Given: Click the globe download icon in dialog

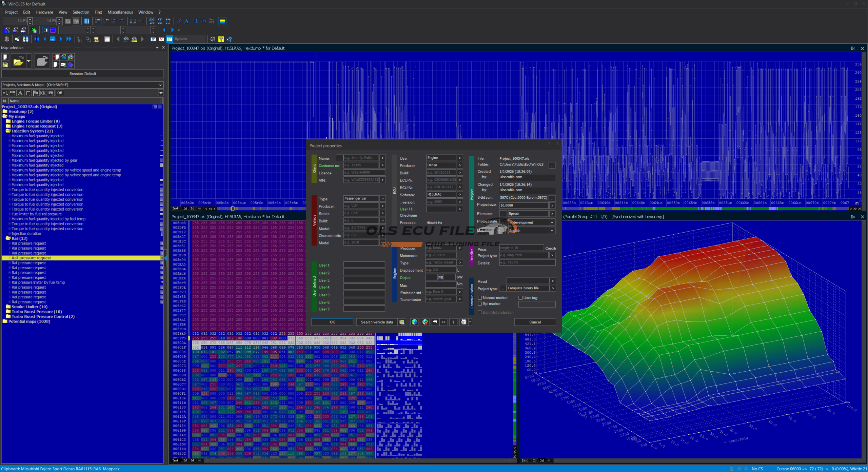Looking at the screenshot, I should pyautogui.click(x=414, y=322).
